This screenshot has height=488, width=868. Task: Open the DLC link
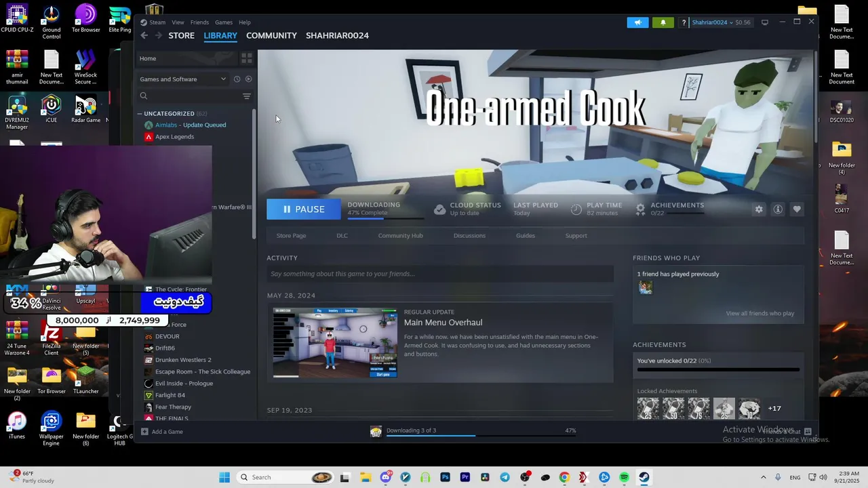342,236
